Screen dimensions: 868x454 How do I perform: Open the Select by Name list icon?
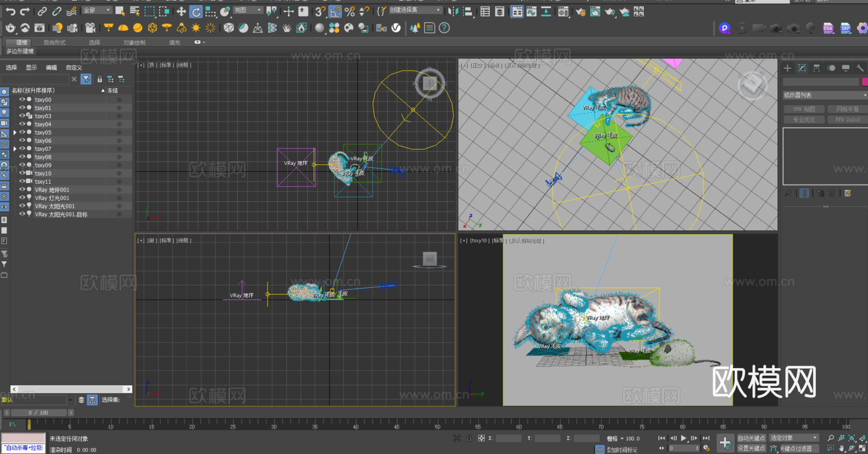click(x=135, y=11)
